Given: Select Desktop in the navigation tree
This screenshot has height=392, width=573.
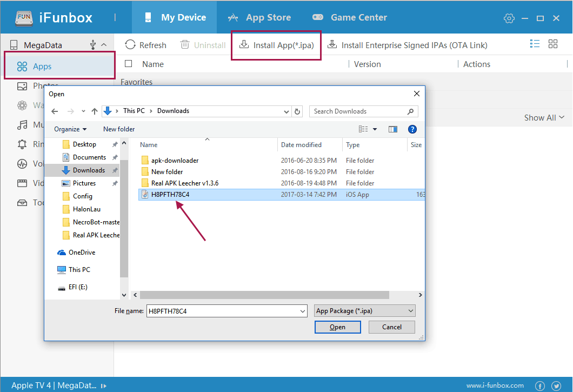Looking at the screenshot, I should [x=84, y=144].
